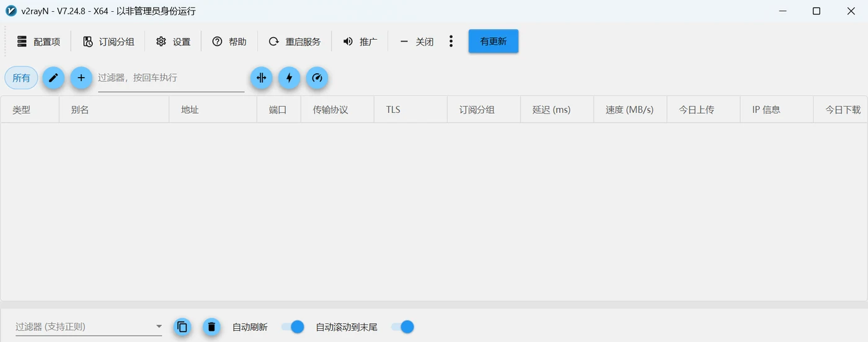Click the lightning bolt test icon

coord(290,78)
